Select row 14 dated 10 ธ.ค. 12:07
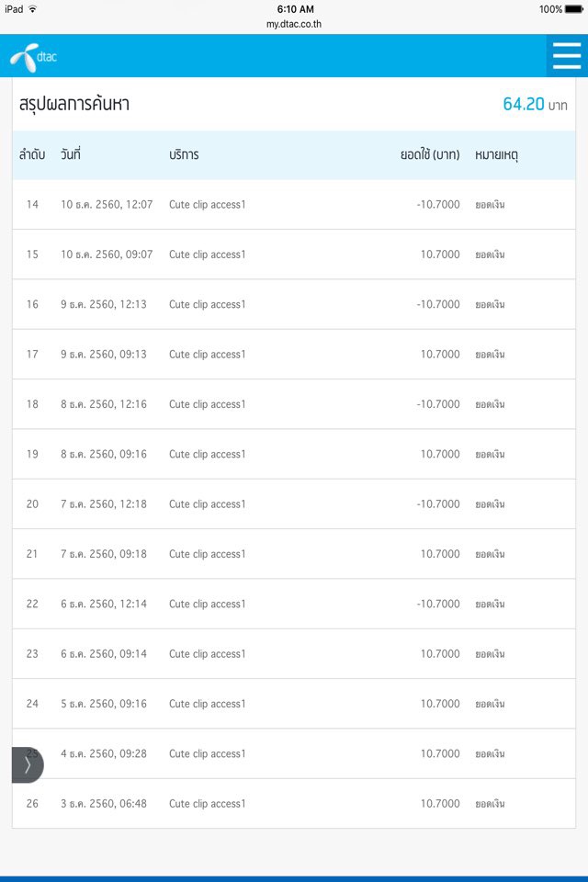 (294, 205)
